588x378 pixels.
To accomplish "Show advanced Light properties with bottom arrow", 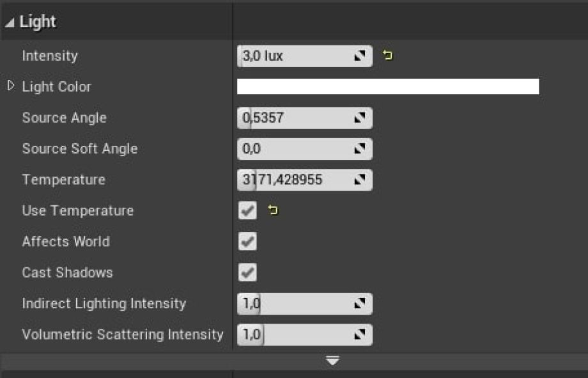I will click(332, 361).
